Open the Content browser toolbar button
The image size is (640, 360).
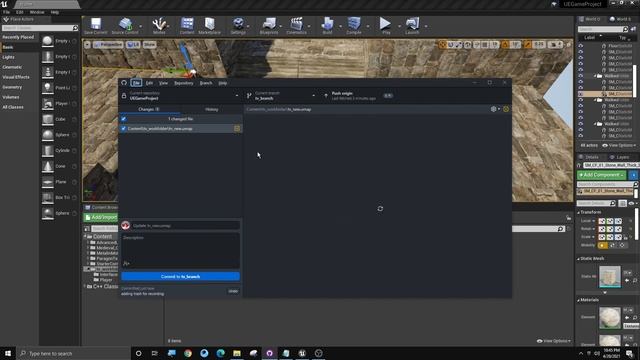(187, 26)
